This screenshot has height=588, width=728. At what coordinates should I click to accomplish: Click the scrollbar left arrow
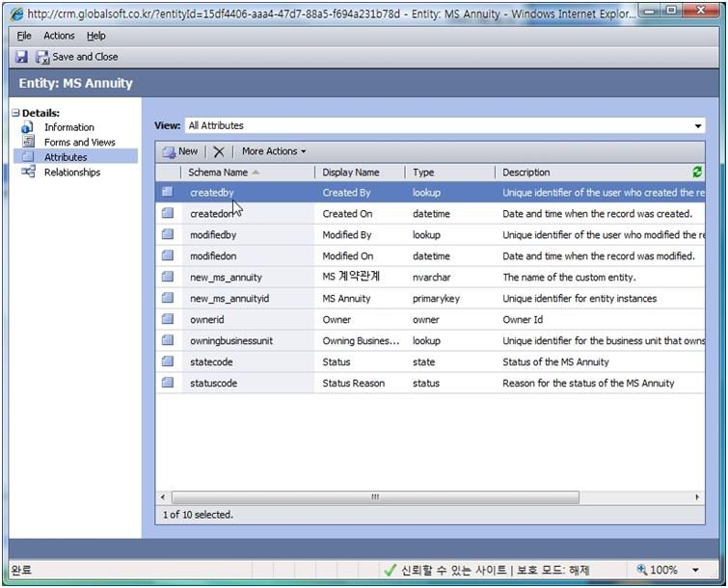coord(163,497)
